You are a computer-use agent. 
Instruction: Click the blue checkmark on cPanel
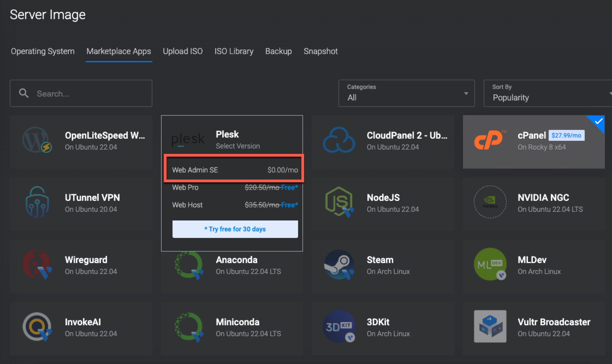[598, 122]
